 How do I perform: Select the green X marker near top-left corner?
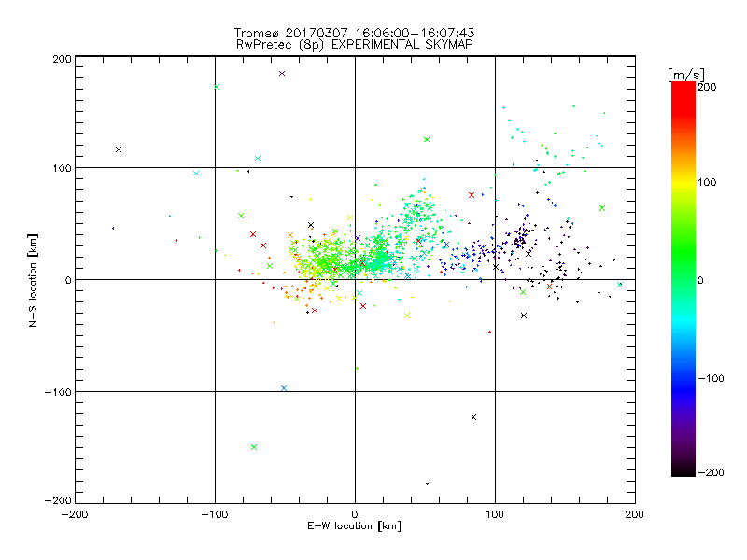pos(217,87)
